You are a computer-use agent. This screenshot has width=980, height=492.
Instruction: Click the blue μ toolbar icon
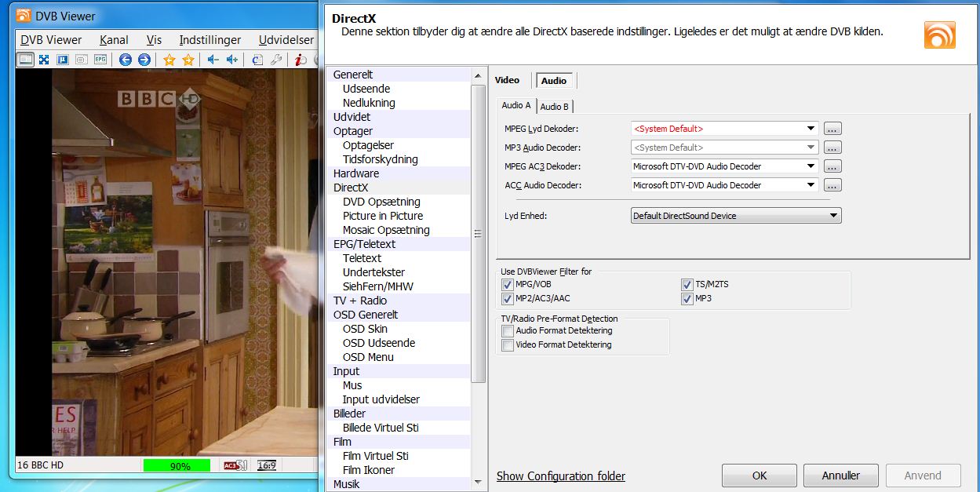(62, 60)
